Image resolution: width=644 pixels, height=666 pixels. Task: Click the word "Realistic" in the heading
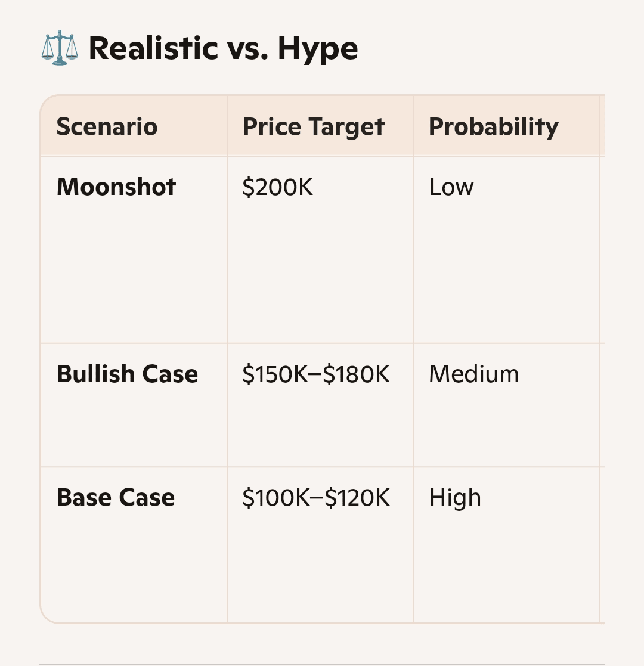(x=153, y=49)
